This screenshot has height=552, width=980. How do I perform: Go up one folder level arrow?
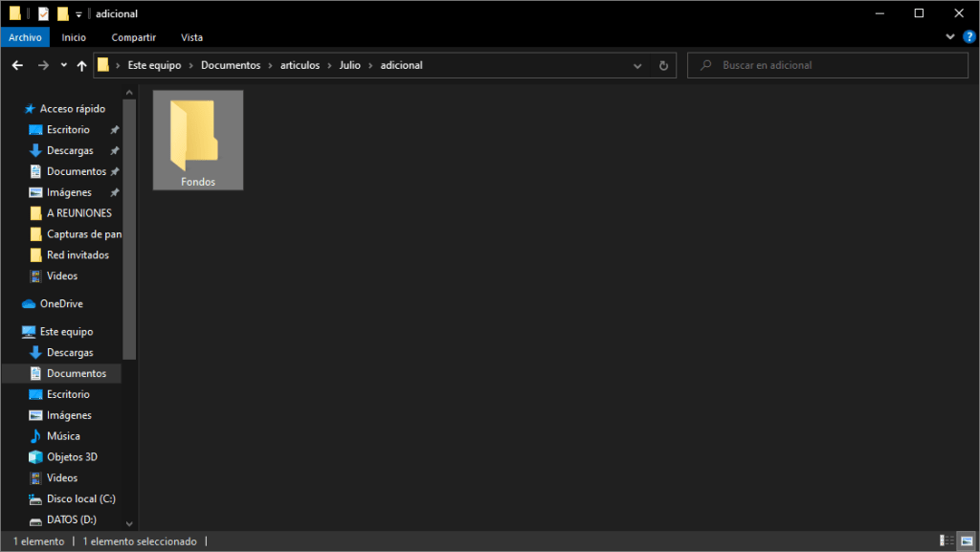(x=81, y=65)
